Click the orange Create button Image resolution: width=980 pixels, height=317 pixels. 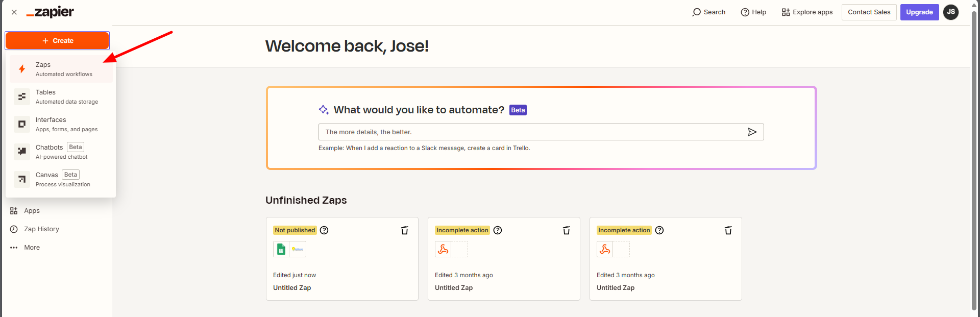point(57,41)
